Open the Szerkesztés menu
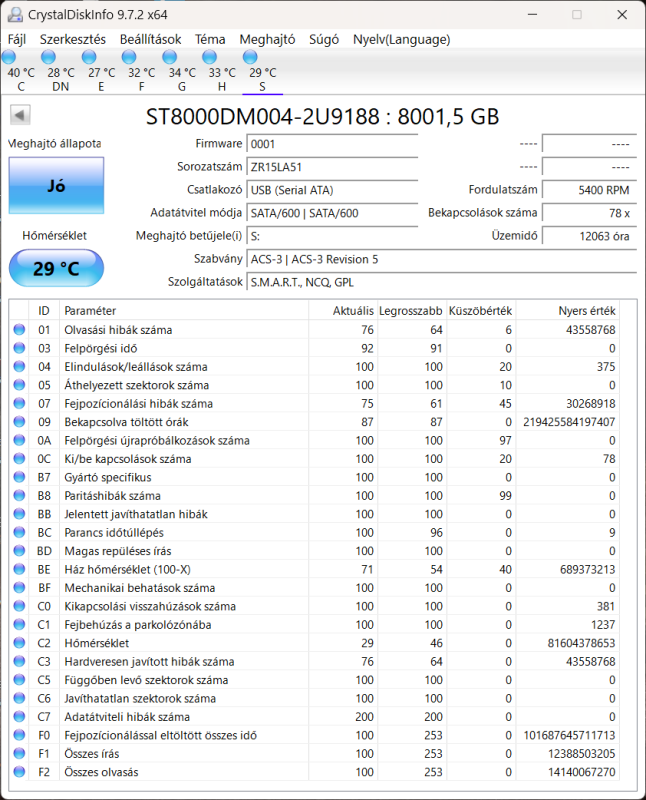The width and height of the screenshot is (646, 800). pos(73,39)
